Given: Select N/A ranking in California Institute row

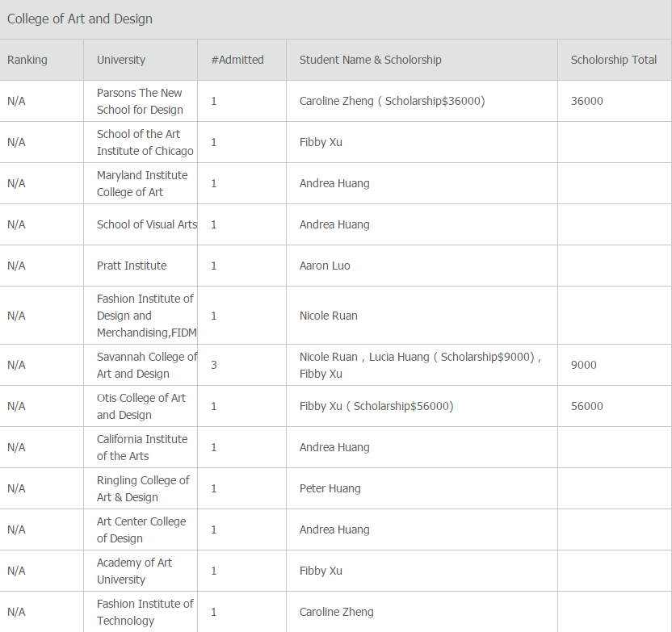Looking at the screenshot, I should [x=16, y=447].
